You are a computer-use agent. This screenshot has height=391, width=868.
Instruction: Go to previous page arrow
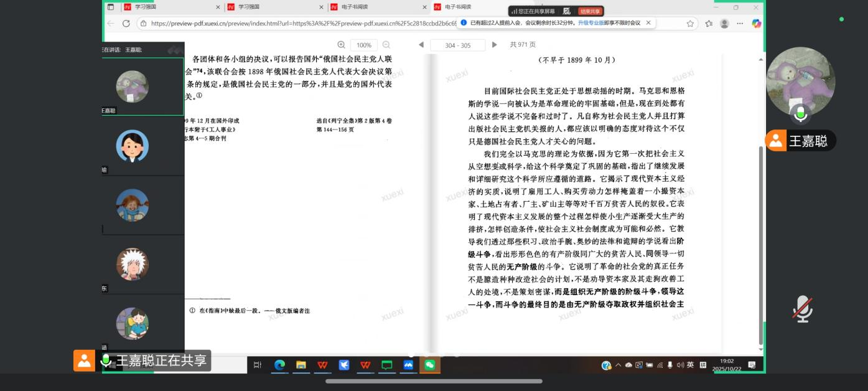point(421,45)
